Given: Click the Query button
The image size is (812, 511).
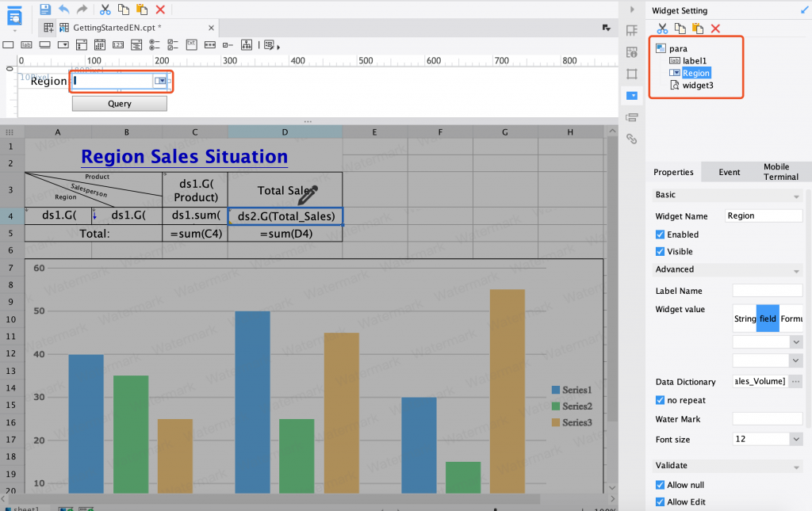Looking at the screenshot, I should [x=119, y=103].
